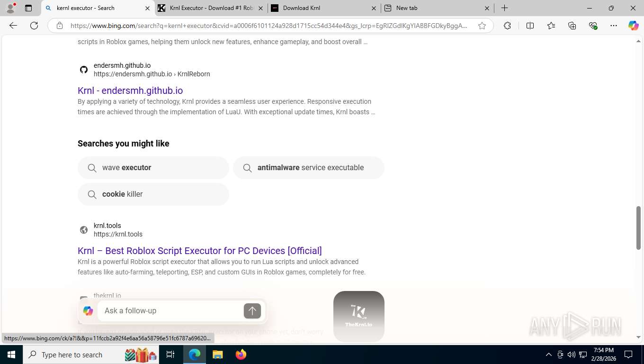
Task: Reload the page with the refresh icon
Action: [34, 26]
